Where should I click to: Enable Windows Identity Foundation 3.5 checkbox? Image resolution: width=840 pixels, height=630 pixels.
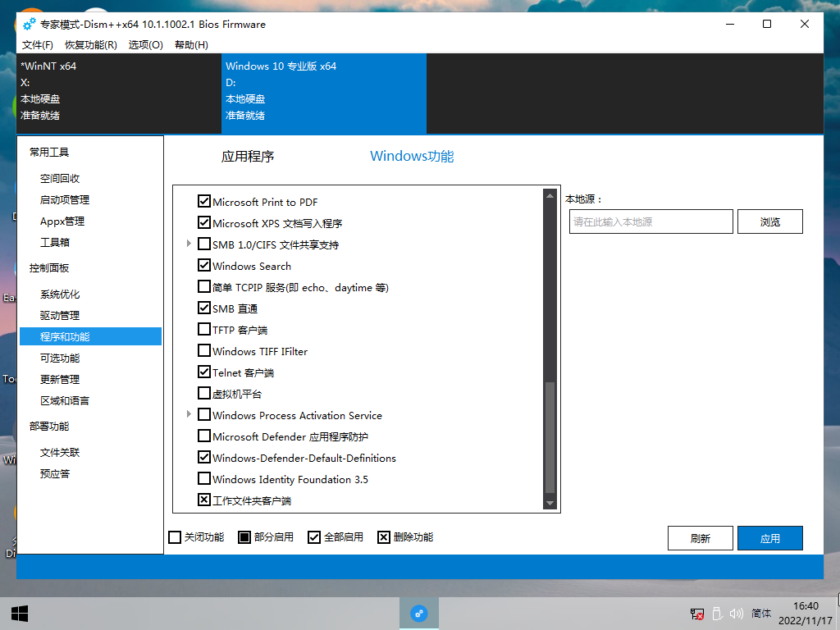(203, 479)
